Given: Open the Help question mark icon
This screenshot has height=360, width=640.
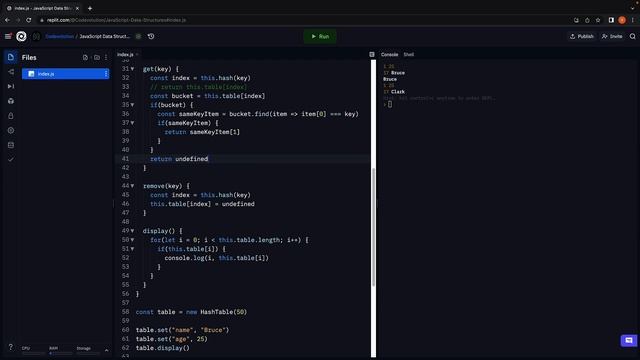Looking at the screenshot, I should click(11, 347).
